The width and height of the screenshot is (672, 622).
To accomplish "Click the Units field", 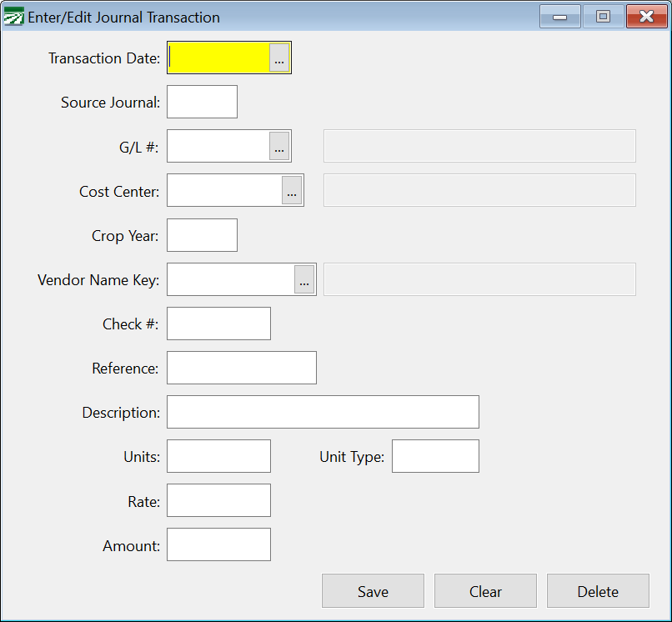I will (218, 456).
